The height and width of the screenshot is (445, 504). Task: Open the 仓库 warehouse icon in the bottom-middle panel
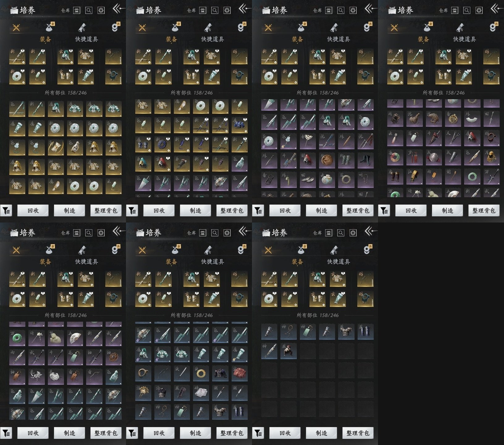click(203, 233)
